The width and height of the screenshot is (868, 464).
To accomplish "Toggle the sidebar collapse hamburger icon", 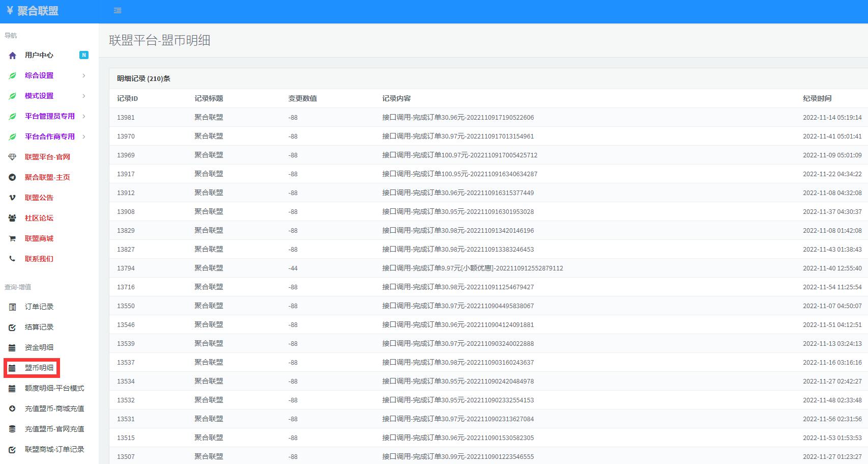I will click(x=118, y=11).
